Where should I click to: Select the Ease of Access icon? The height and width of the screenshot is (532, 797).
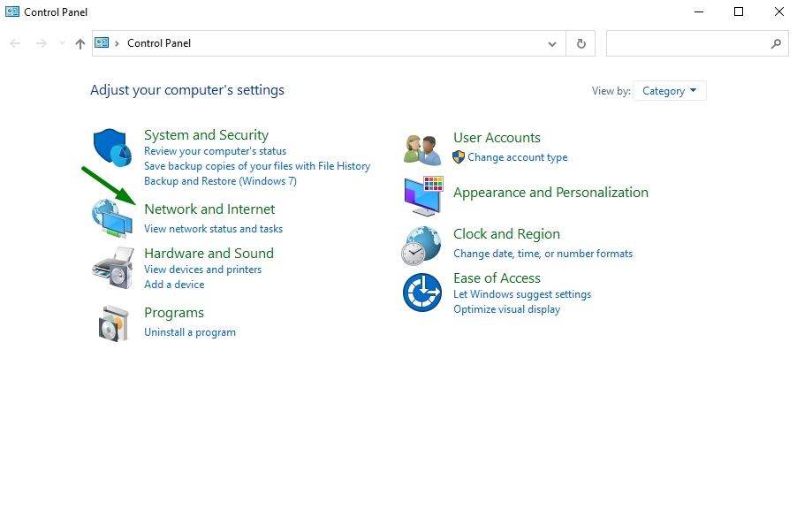[x=422, y=293]
